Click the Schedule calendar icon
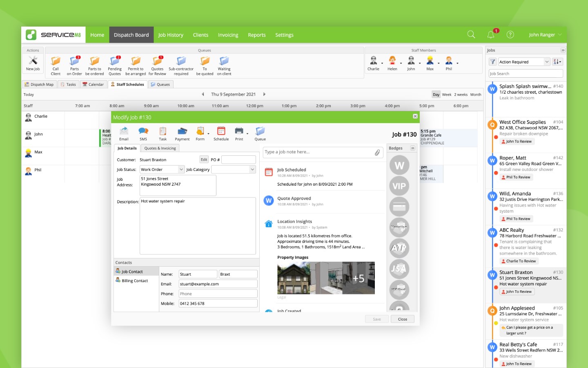 click(x=221, y=131)
